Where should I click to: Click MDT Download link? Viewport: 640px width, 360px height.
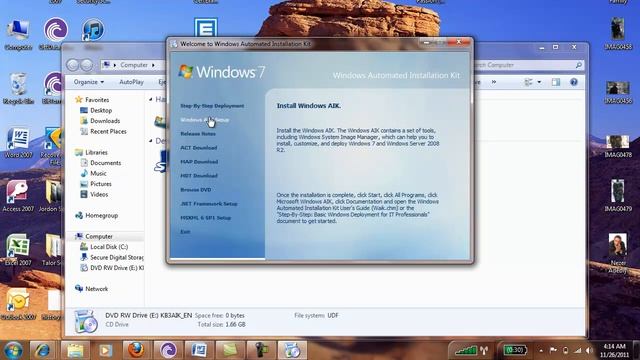[x=199, y=176]
